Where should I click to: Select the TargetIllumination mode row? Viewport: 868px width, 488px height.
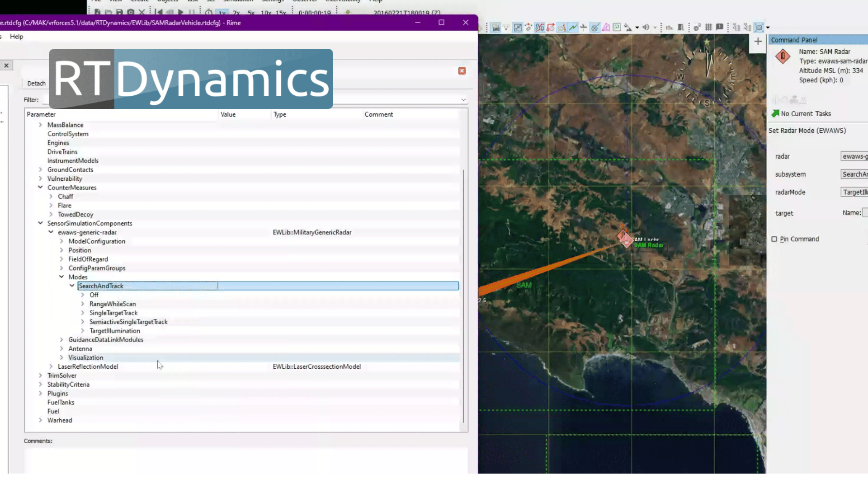114,331
